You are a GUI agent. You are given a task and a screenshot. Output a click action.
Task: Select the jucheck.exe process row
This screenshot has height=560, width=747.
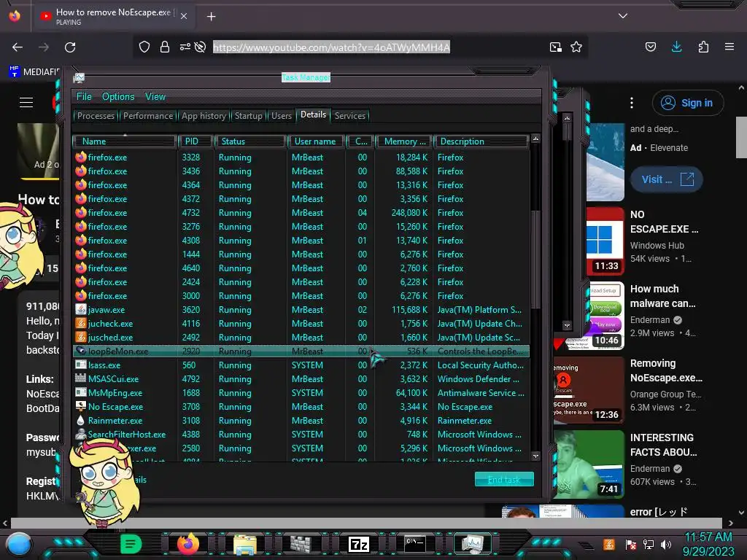301,323
